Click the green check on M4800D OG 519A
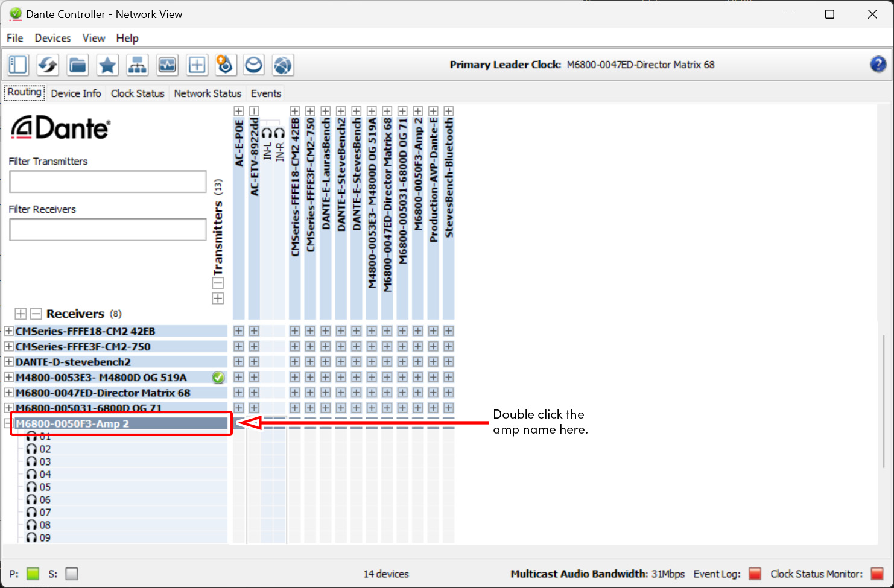Image resolution: width=894 pixels, height=588 pixels. click(218, 378)
